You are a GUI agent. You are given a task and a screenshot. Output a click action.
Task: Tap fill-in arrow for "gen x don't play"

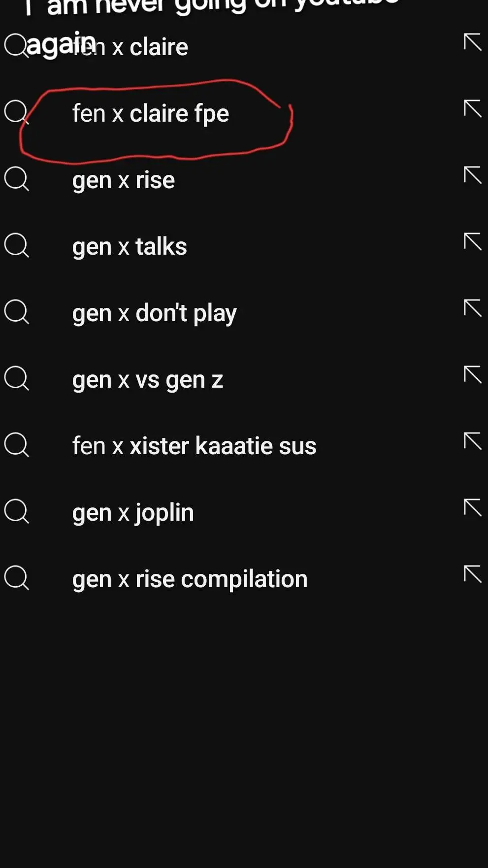pos(472,308)
